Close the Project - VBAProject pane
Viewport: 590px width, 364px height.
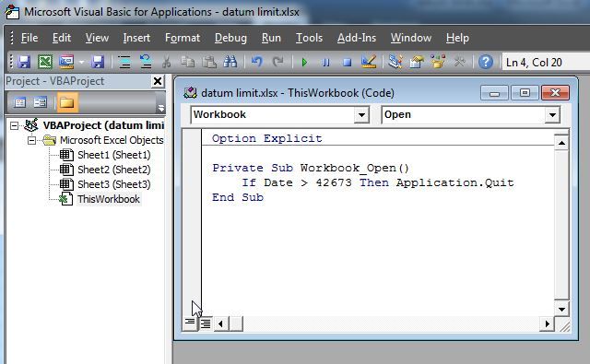[x=158, y=81]
